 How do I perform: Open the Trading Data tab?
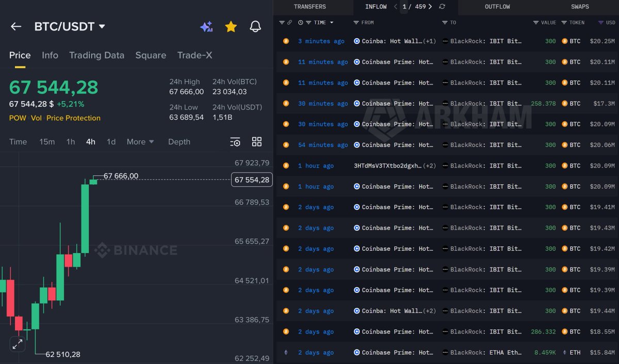tap(96, 55)
